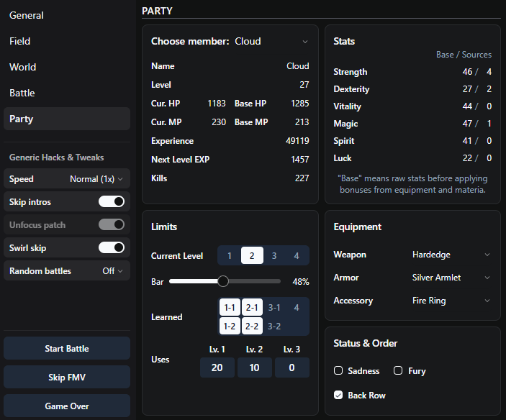Click the Level value 27
Viewport: 506px width, 420px height.
pos(304,85)
